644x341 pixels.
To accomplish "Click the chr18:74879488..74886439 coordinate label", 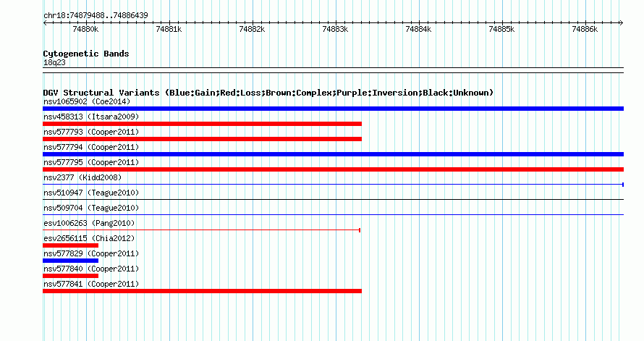I will tap(96, 15).
